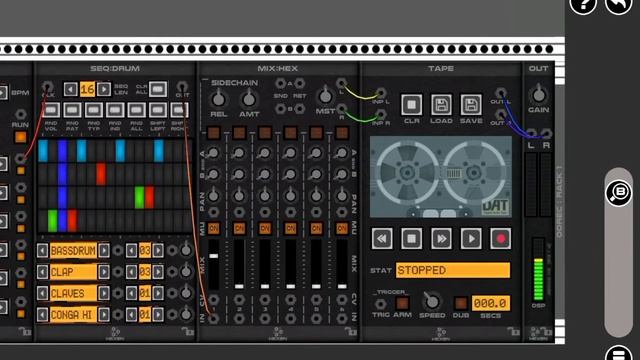Image resolution: width=640 pixels, height=360 pixels.
Task: Select previous sound before BASSDRUM
Action: click(x=42, y=251)
